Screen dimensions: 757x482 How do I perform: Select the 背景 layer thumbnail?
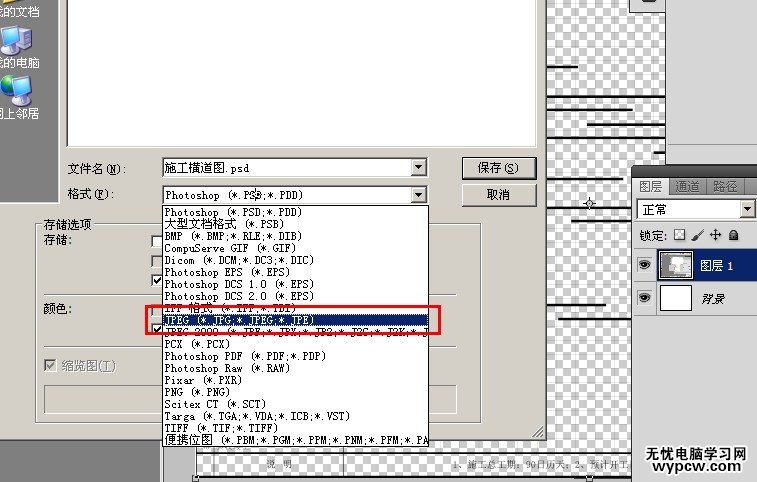coord(675,298)
